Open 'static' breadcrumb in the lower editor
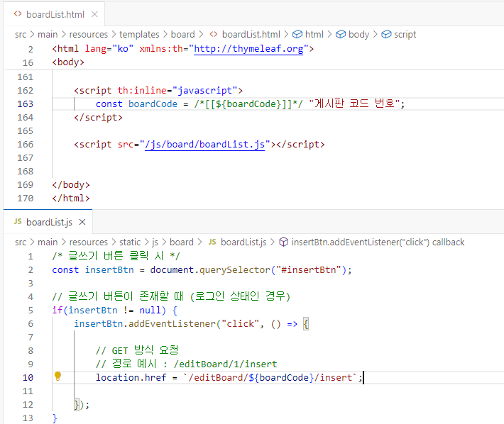The width and height of the screenshot is (504, 424). click(x=130, y=242)
